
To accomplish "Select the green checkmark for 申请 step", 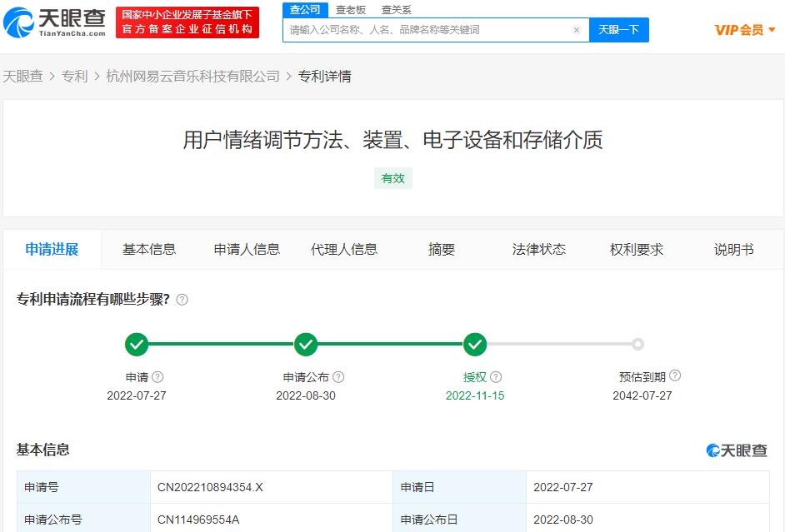I will [x=137, y=344].
